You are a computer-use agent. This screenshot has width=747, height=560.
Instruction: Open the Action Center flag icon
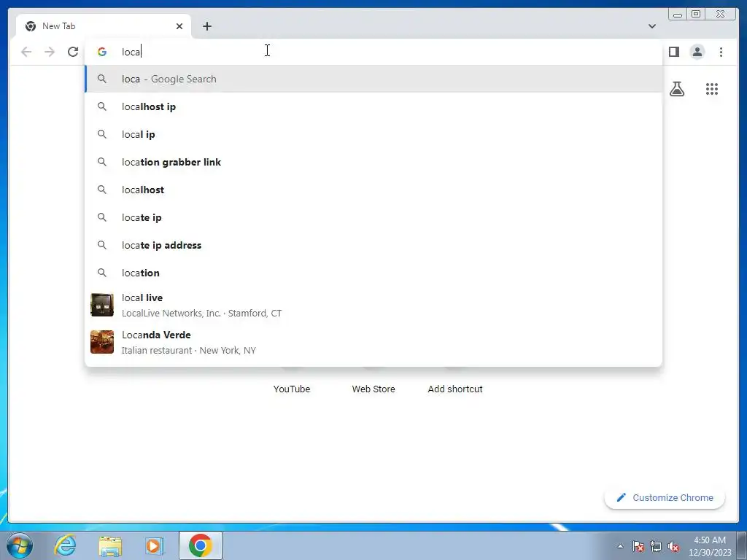[x=638, y=546]
